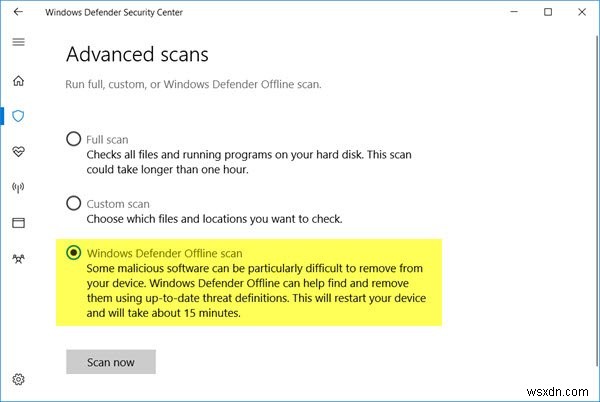
Task: Go back using the title bar arrow
Action: pos(18,12)
